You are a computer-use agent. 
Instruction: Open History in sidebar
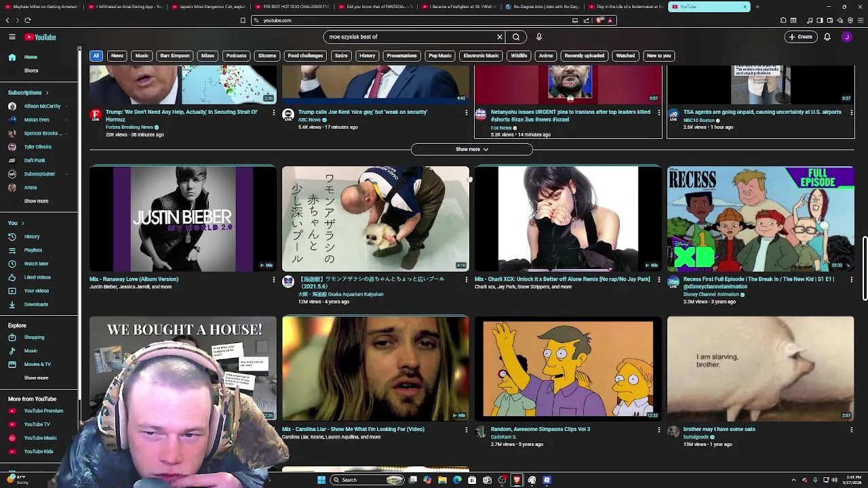point(39,237)
